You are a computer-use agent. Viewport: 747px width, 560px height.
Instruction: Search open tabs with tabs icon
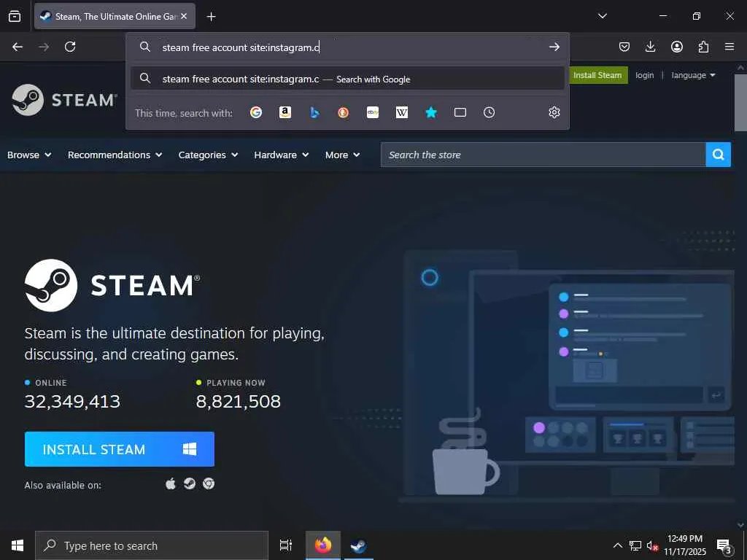click(x=460, y=112)
